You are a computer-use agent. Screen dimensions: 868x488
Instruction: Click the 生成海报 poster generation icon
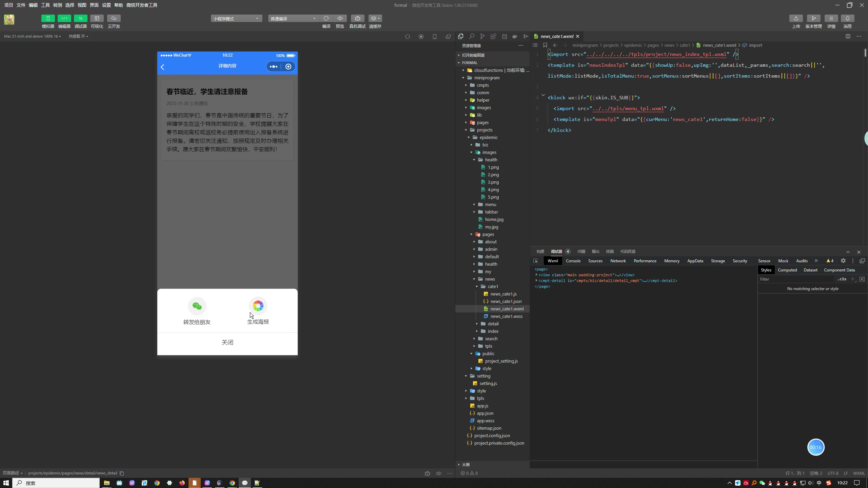pyautogui.click(x=258, y=306)
